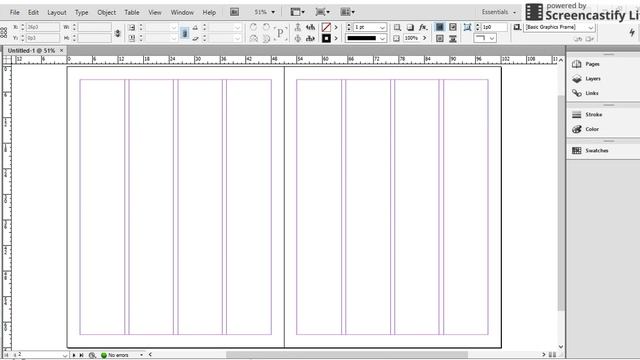Screen dimensions: 640x360
Task: Expand the Fill swatch options arrow
Action: click(x=336, y=27)
